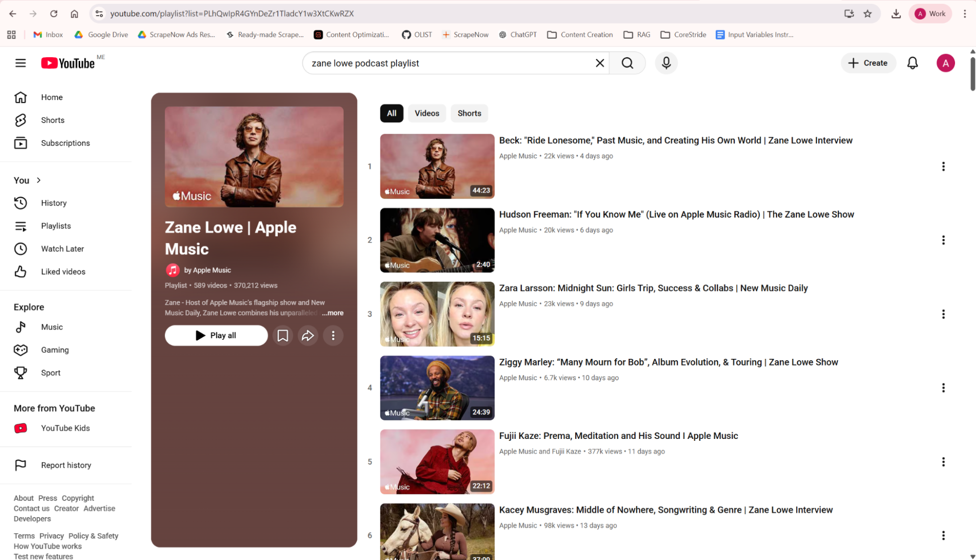976x560 pixels.
Task: Click the magnifier search button
Action: 627,63
